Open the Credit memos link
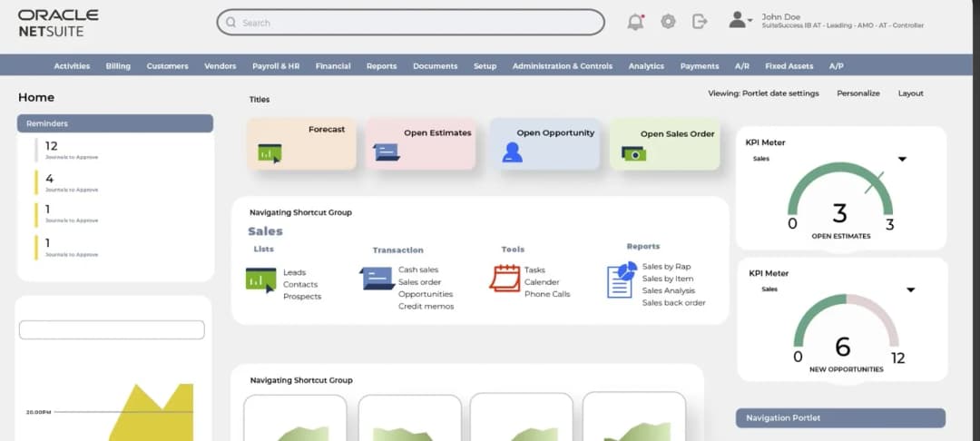980x441 pixels. point(426,306)
